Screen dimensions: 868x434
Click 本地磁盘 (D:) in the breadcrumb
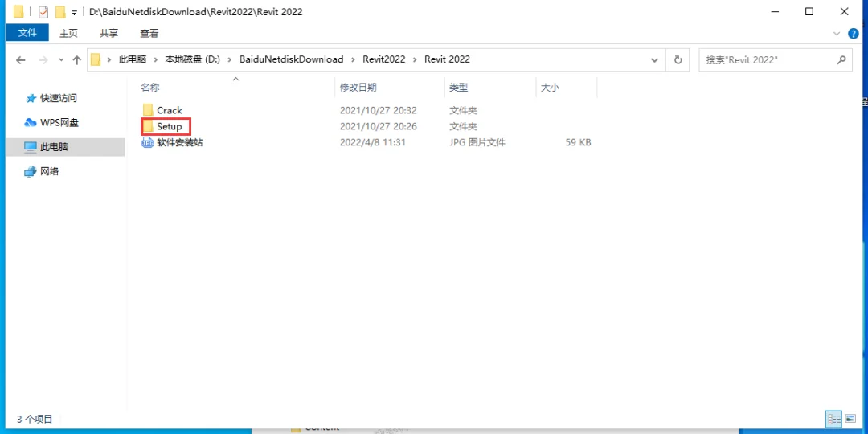point(193,59)
